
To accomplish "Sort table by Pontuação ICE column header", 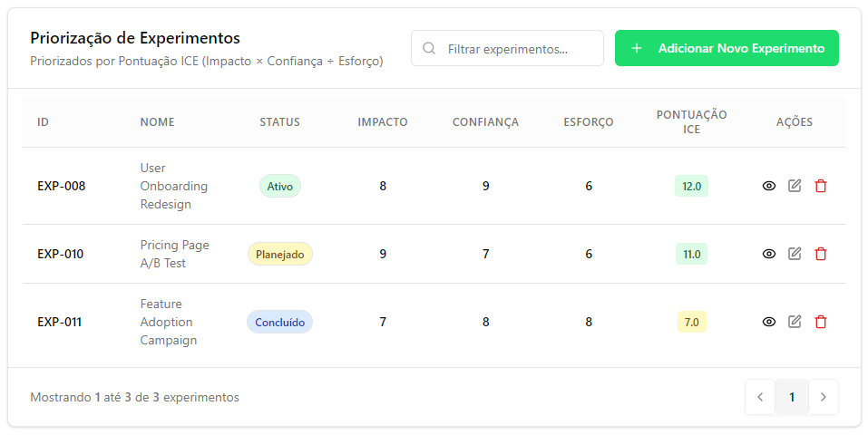I will tap(691, 121).
